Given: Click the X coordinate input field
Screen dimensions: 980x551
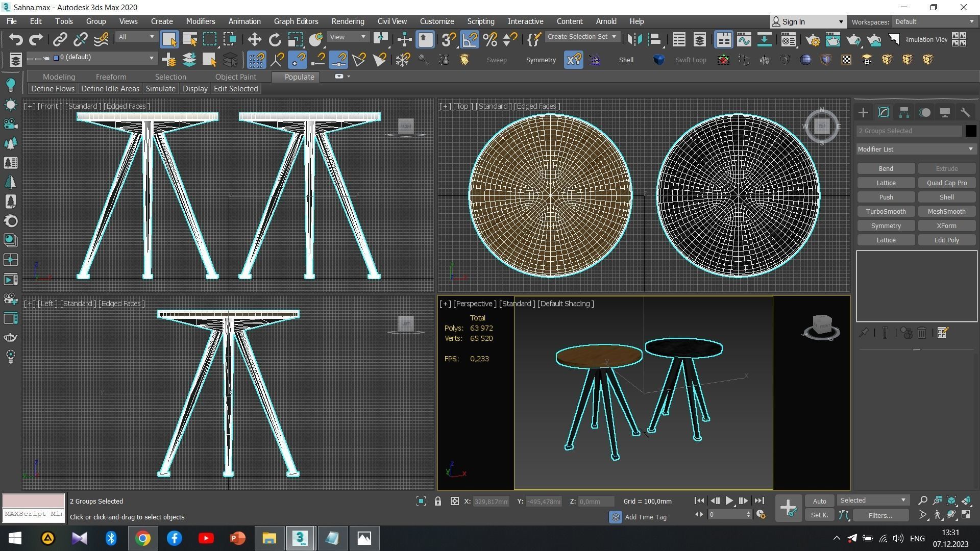Looking at the screenshot, I should pyautogui.click(x=491, y=502).
